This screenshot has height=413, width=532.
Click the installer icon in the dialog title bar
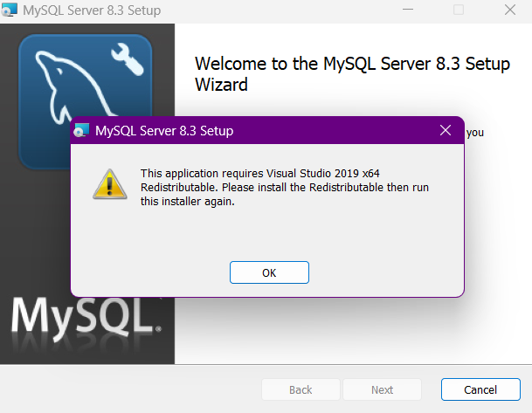(x=81, y=131)
